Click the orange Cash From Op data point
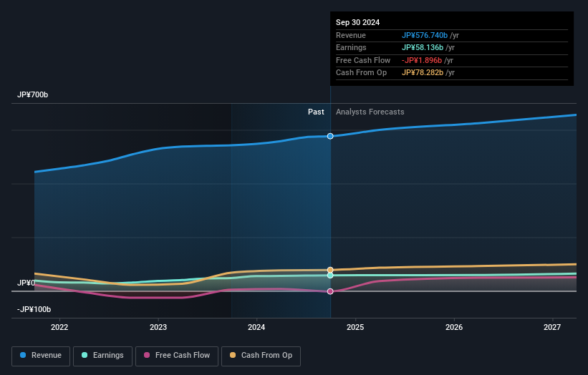Viewport: 588px width, 375px height. point(330,270)
